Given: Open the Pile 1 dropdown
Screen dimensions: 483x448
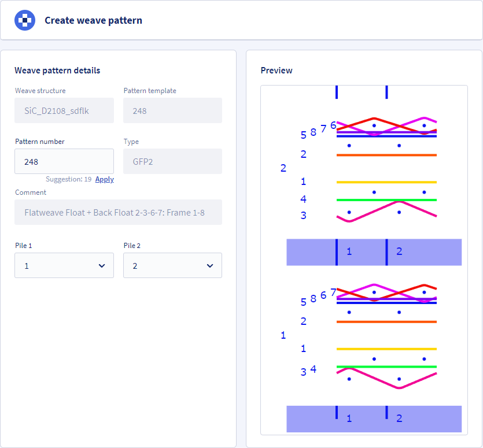Looking at the screenshot, I should (x=64, y=265).
